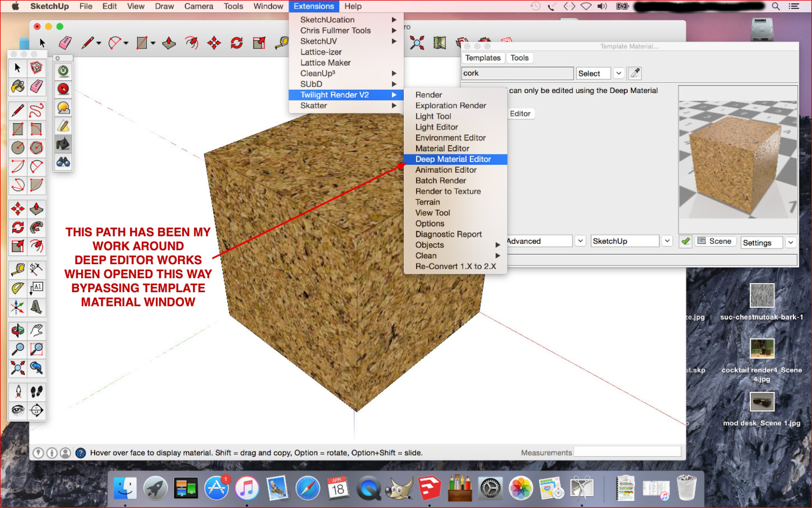Screen dimensions: 812x508
Task: Choose Exploration Render from the submenu
Action: pyautogui.click(x=455, y=106)
